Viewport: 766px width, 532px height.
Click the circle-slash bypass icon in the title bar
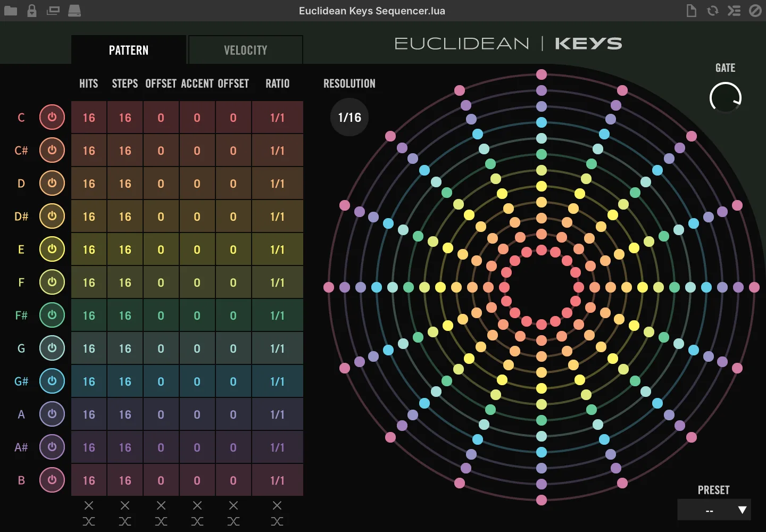coord(755,11)
